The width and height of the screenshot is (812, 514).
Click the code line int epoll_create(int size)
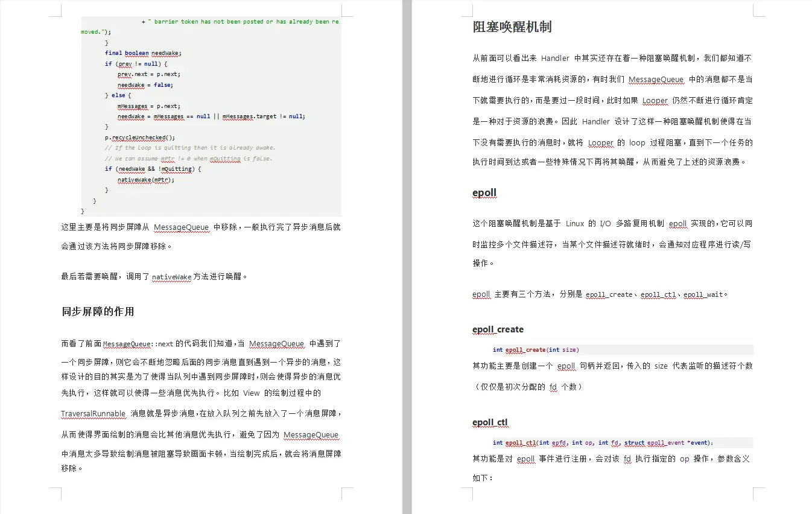(536, 349)
